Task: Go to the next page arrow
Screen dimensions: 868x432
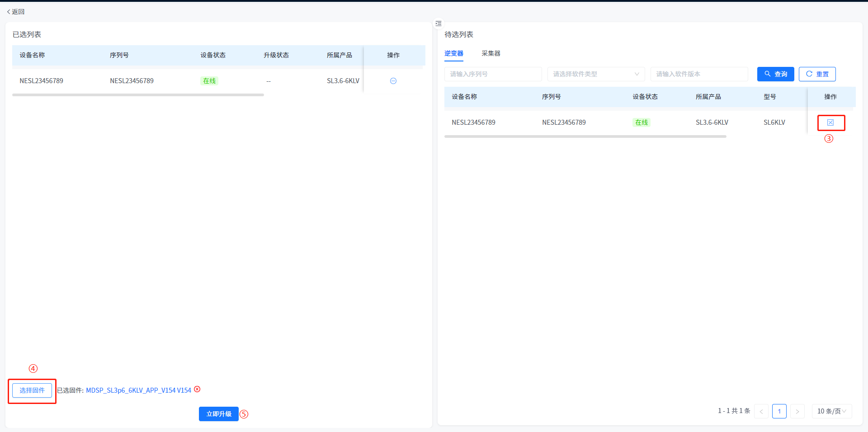Action: 797,411
